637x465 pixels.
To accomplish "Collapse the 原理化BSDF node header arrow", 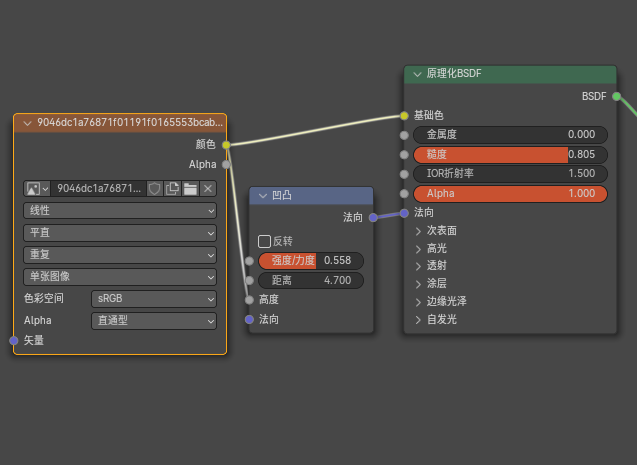I will 416,75.
